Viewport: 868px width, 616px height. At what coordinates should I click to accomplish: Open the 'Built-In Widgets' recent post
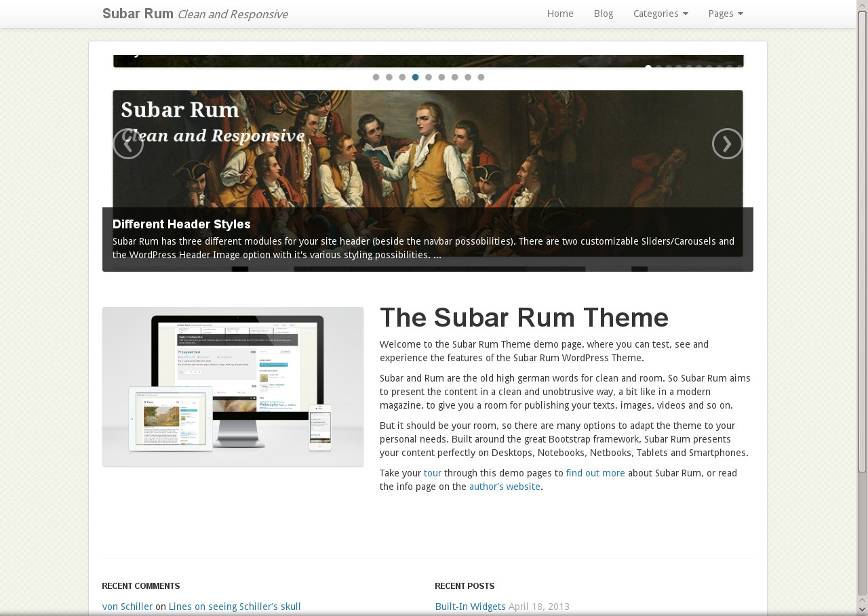[x=471, y=607]
